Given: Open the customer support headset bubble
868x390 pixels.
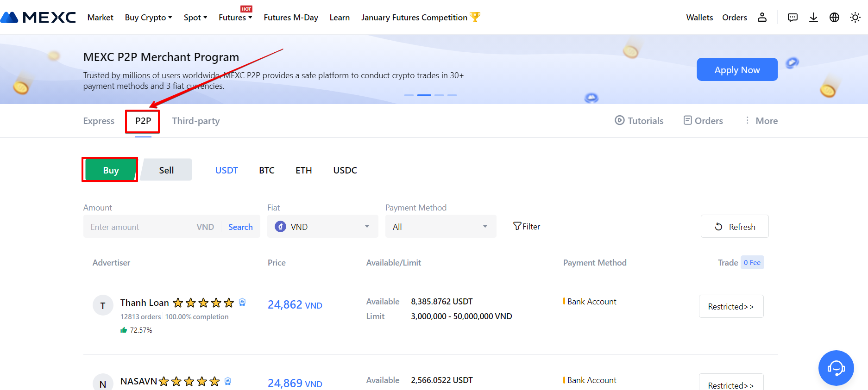Looking at the screenshot, I should pos(836,368).
